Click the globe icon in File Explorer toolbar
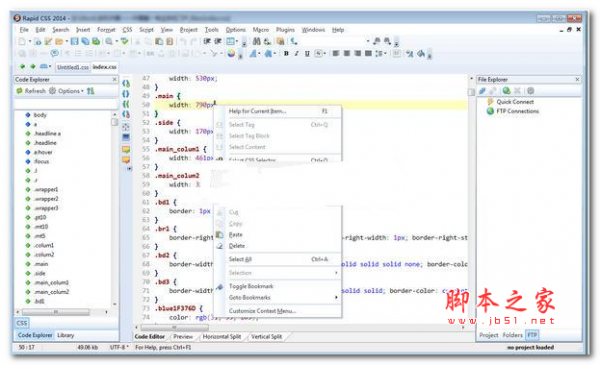Viewport: 600px width, 365px height. point(506,91)
